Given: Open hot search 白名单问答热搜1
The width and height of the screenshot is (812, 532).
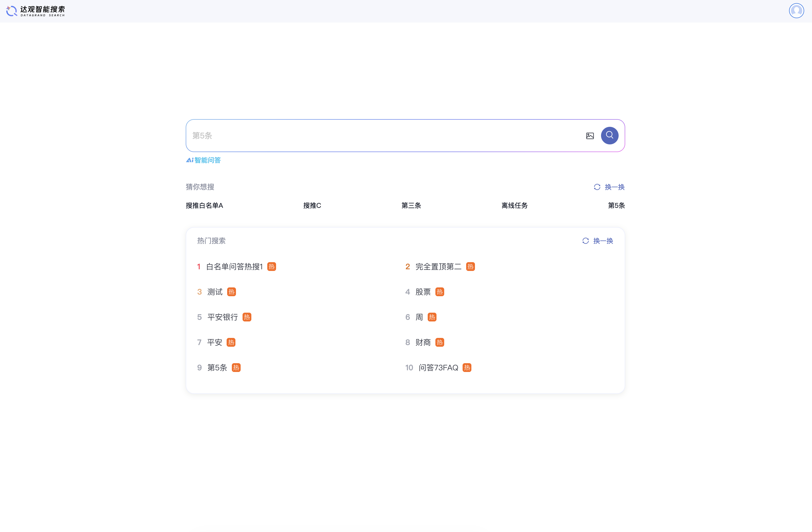Looking at the screenshot, I should click(234, 267).
